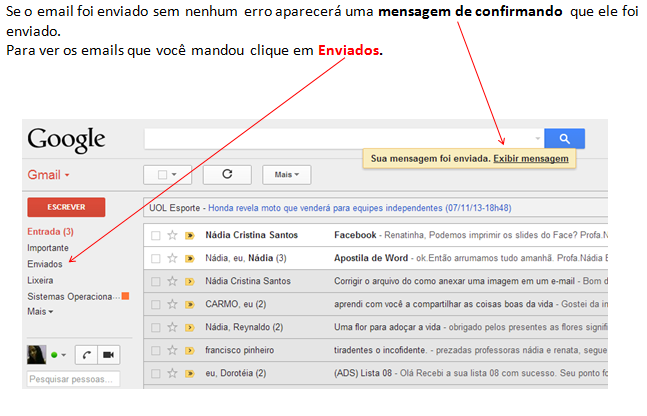
Task: Click UOL Esporte text in the web clip bar
Action: (x=175, y=208)
